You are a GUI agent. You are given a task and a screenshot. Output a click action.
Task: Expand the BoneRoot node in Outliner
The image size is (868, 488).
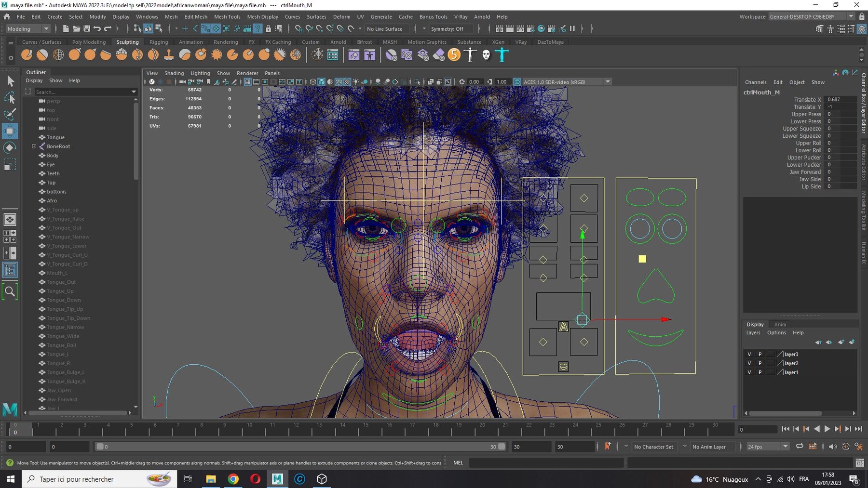coord(34,146)
